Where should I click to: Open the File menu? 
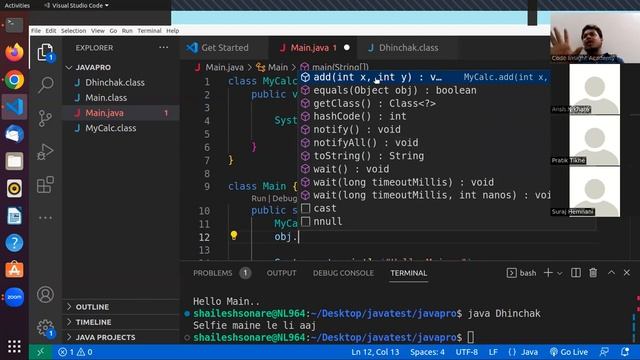pyautogui.click(x=36, y=31)
